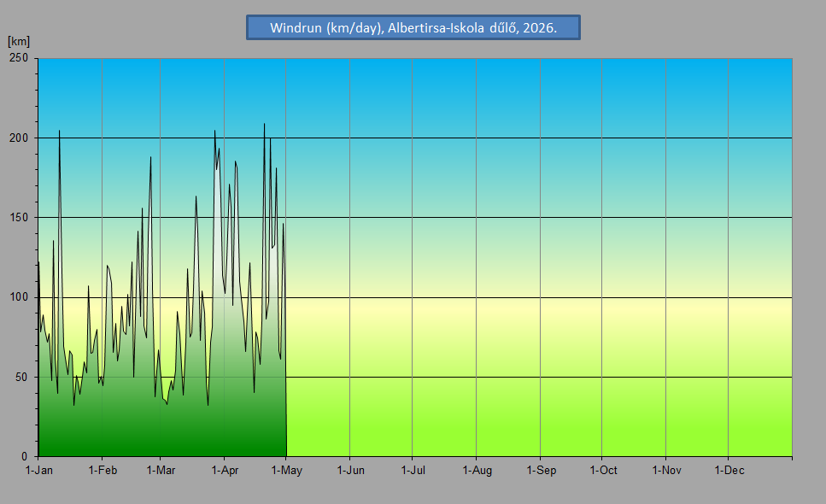
Task: Select the 1-Dec axis label
Action: point(729,471)
